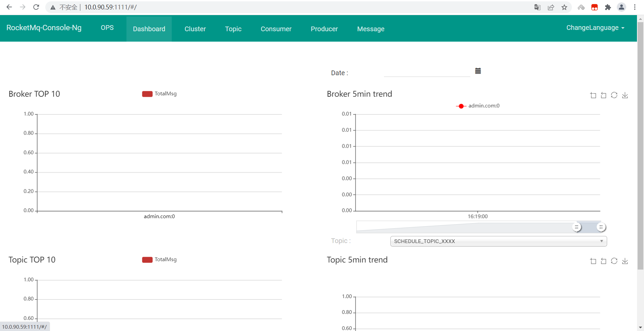Save Broker 5min trend chart as image

pos(625,95)
